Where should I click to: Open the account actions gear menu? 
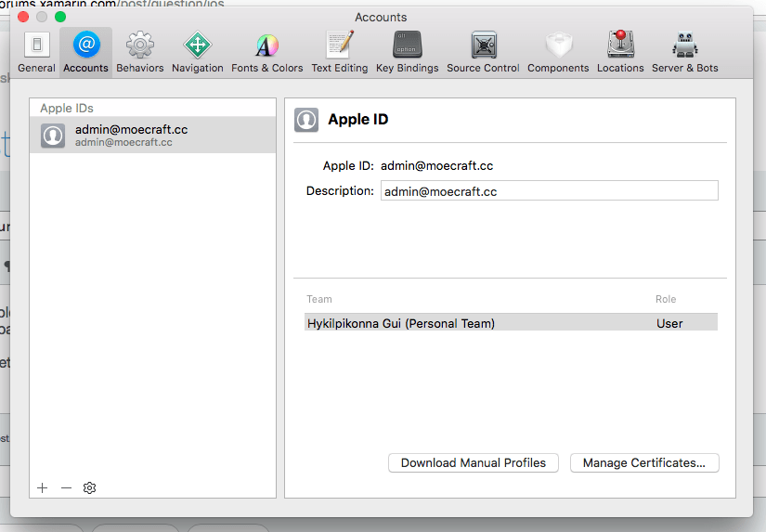89,487
